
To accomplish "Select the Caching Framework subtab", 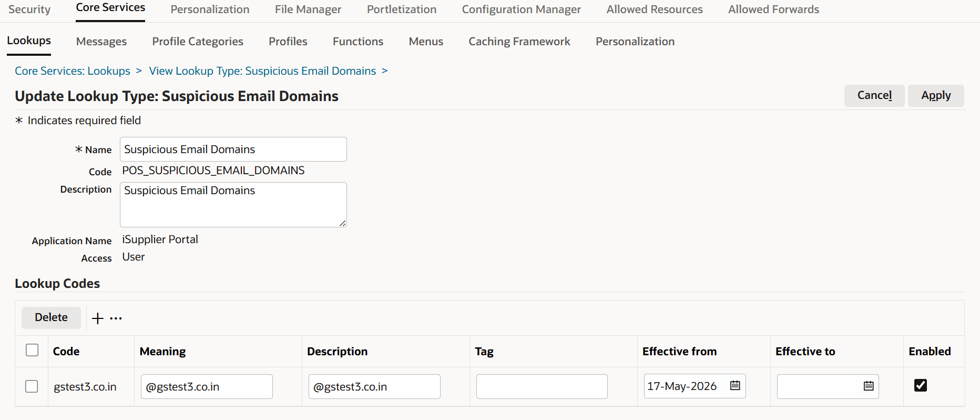I will (519, 42).
